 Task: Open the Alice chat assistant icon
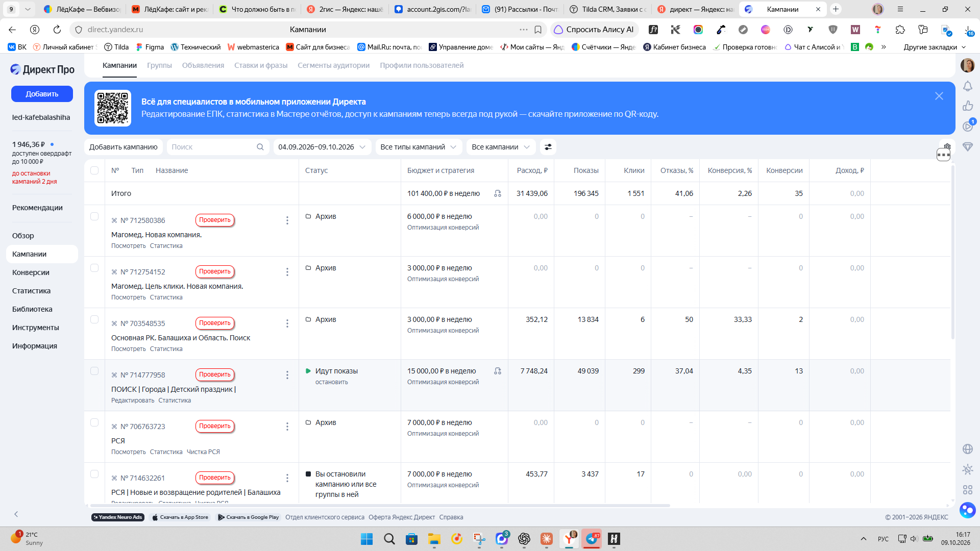[x=967, y=510]
